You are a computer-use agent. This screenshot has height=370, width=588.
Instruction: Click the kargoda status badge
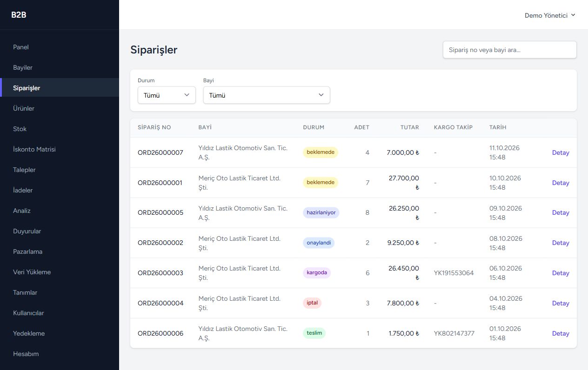(317, 273)
